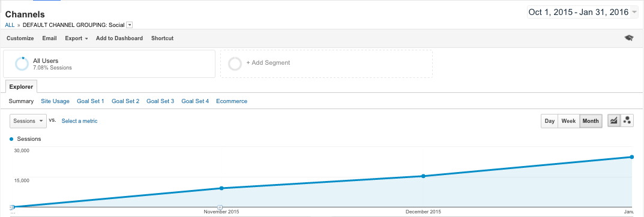Open the Sessions metric dropdown
Viewport: 644px width, 217px height.
click(28, 121)
